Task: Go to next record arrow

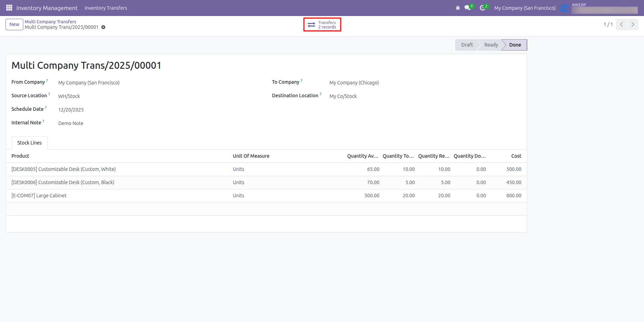Action: [x=633, y=24]
